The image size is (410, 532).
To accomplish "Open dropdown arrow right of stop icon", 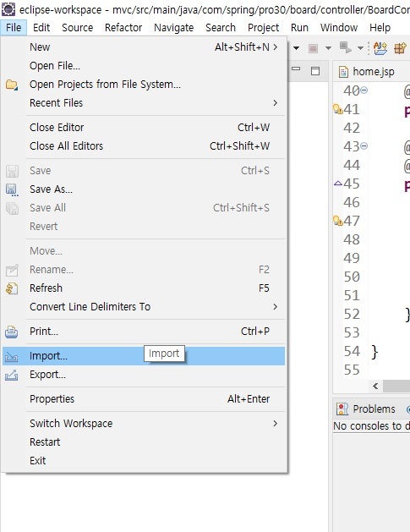I will [x=328, y=48].
